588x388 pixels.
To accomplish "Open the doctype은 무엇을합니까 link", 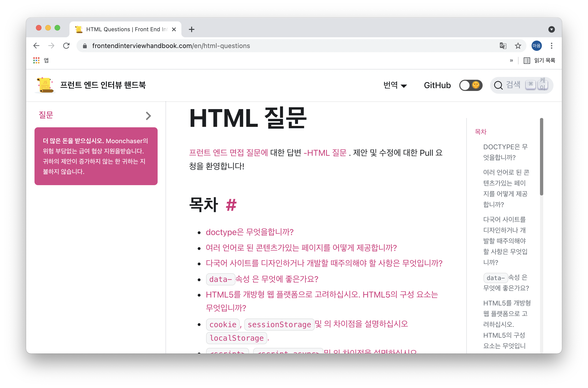I will 249,232.
